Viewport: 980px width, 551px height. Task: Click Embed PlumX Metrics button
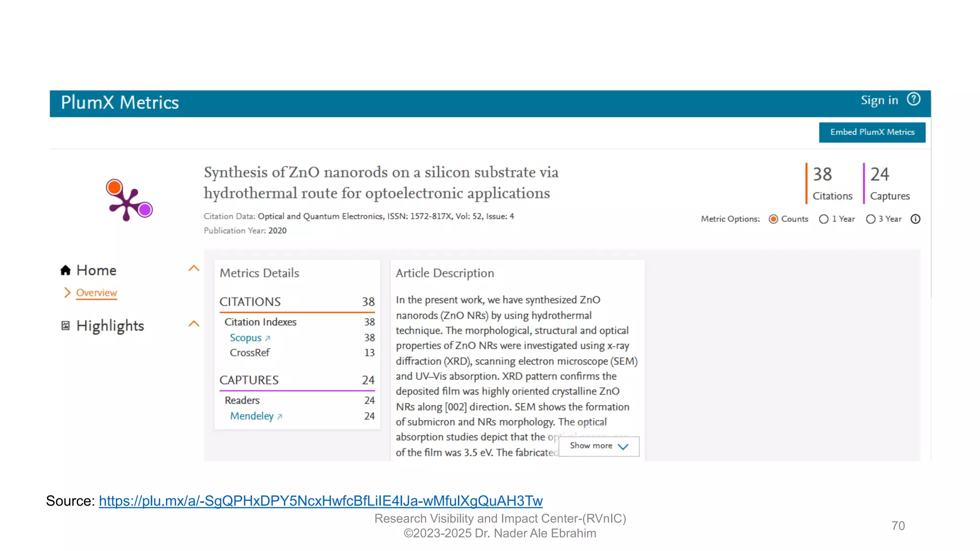(872, 132)
